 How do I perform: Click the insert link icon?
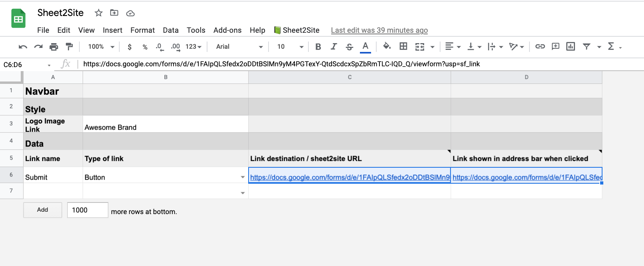pyautogui.click(x=540, y=47)
